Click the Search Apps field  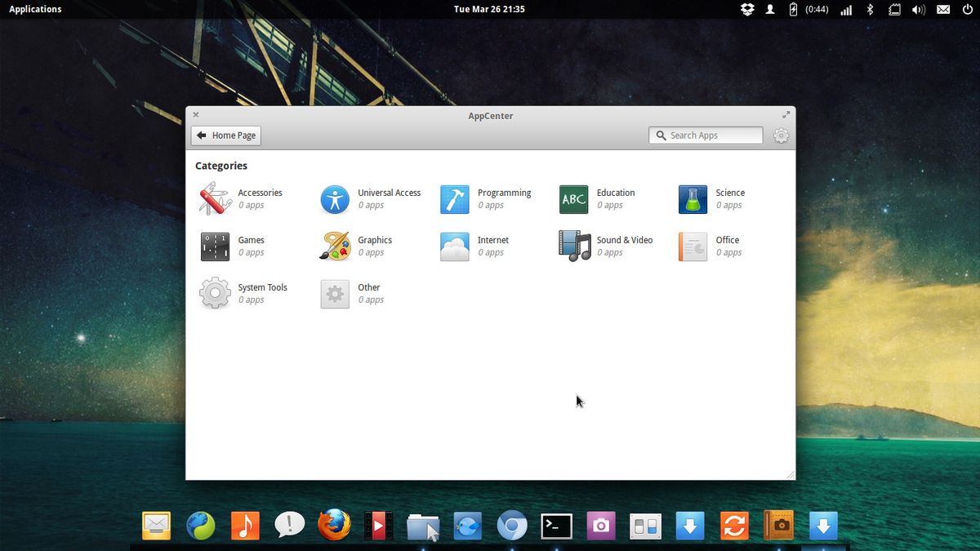pyautogui.click(x=705, y=135)
